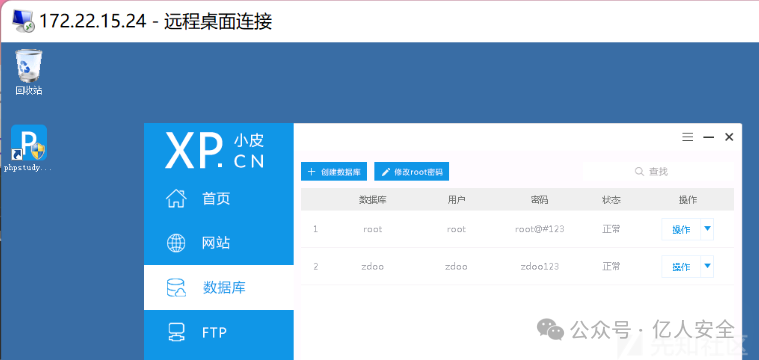Click the remote desktop connection title icon
This screenshot has height=360, width=759.
22,21
